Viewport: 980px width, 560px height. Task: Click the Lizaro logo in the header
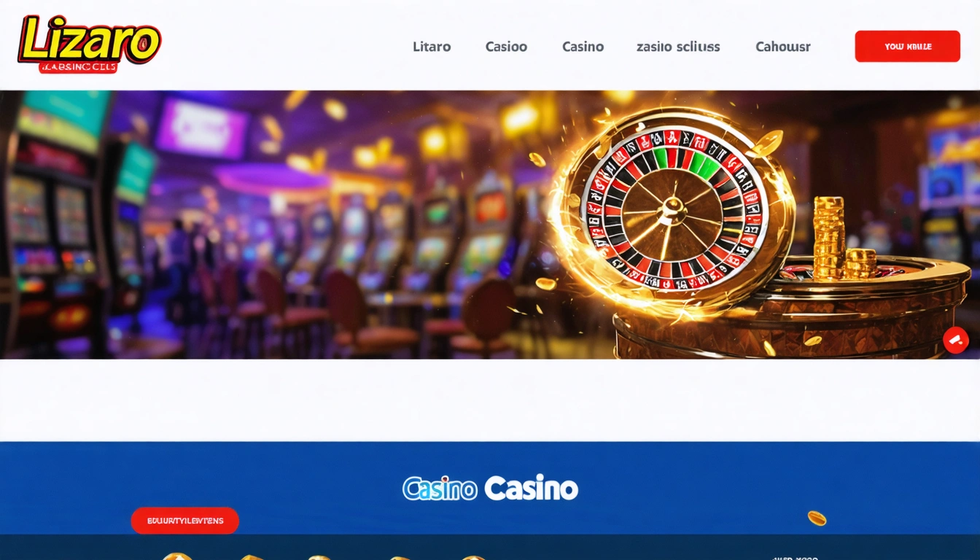(x=89, y=44)
